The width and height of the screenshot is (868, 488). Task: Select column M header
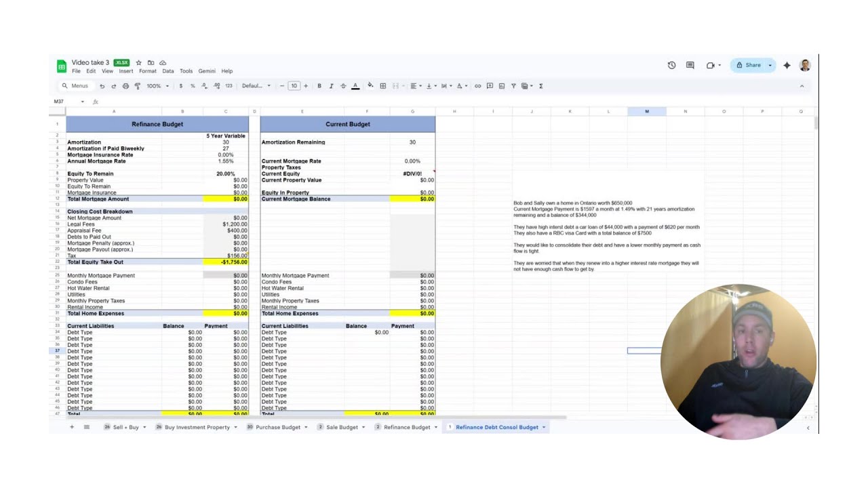pos(646,111)
